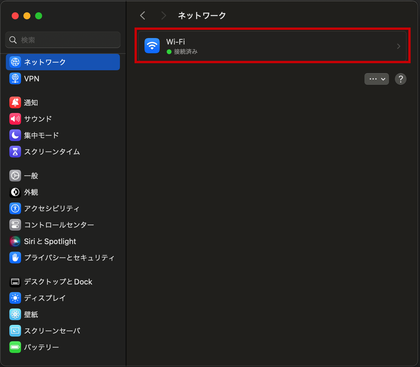The width and height of the screenshot is (420, 367).
Task: Open help with question mark button
Action: (401, 79)
